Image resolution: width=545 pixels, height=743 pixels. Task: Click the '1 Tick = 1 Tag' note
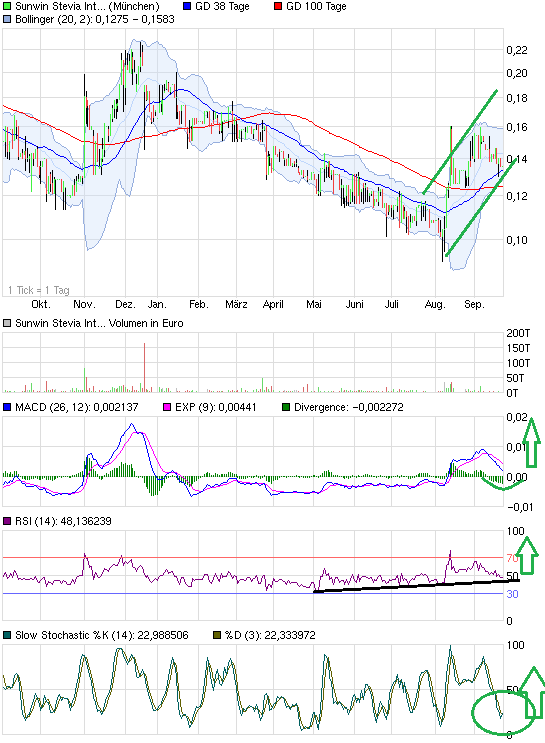click(x=39, y=290)
